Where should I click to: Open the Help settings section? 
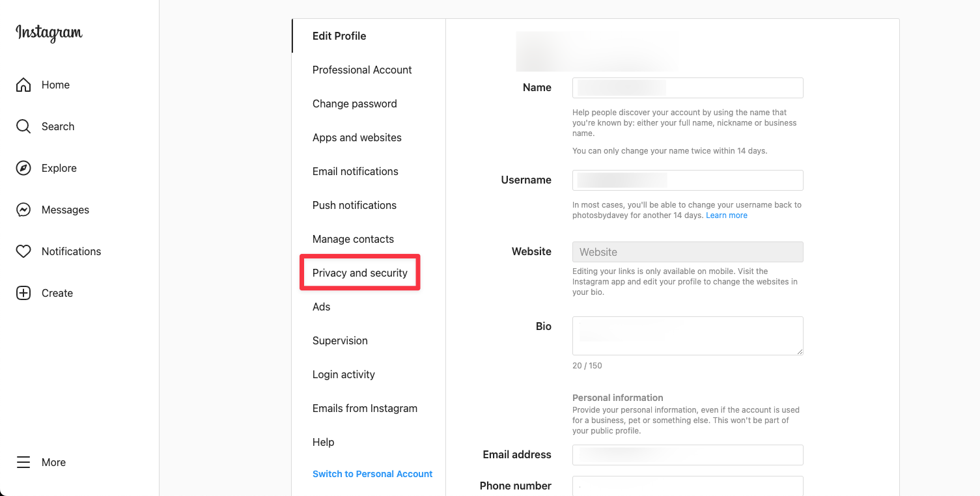369,442
